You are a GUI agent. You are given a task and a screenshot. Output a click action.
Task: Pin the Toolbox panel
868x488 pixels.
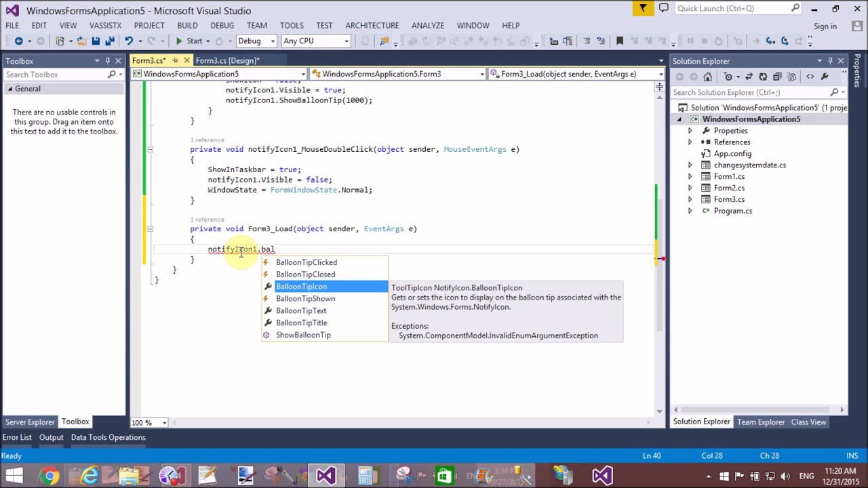108,60
